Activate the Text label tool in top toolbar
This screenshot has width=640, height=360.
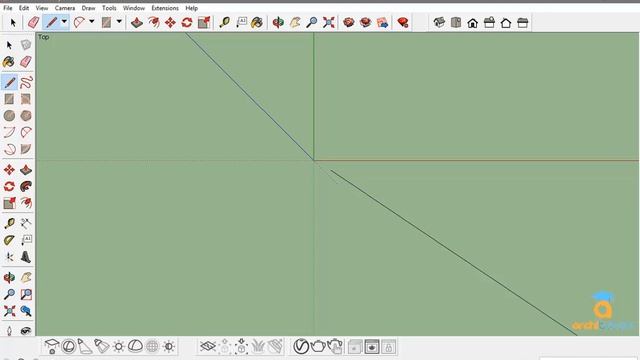tap(241, 22)
